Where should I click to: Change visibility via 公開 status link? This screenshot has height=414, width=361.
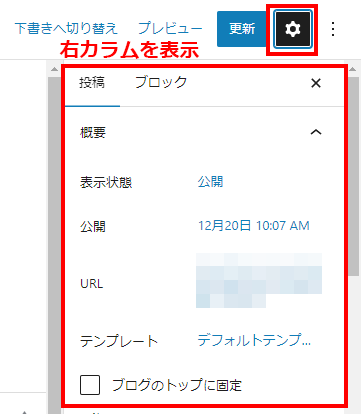coord(210,182)
